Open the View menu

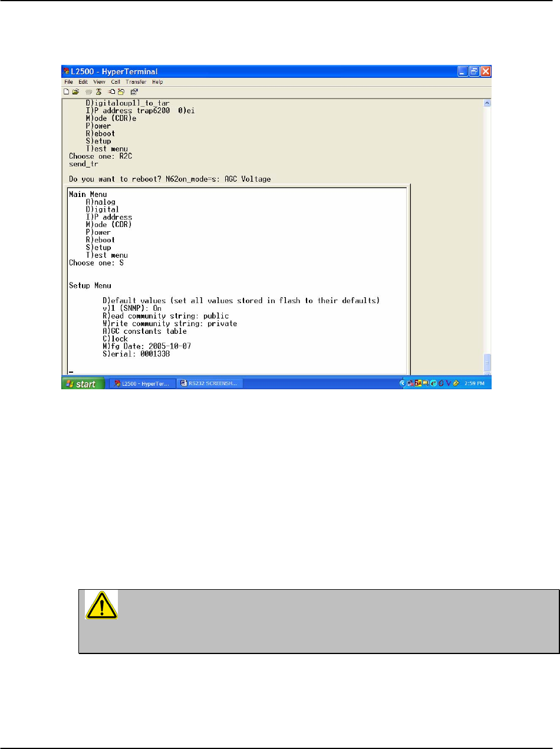click(x=99, y=82)
